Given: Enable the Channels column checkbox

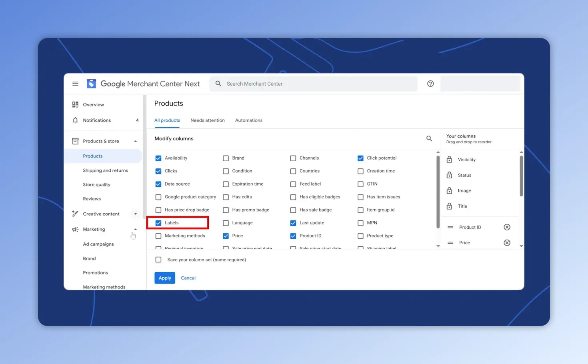Looking at the screenshot, I should (293, 158).
